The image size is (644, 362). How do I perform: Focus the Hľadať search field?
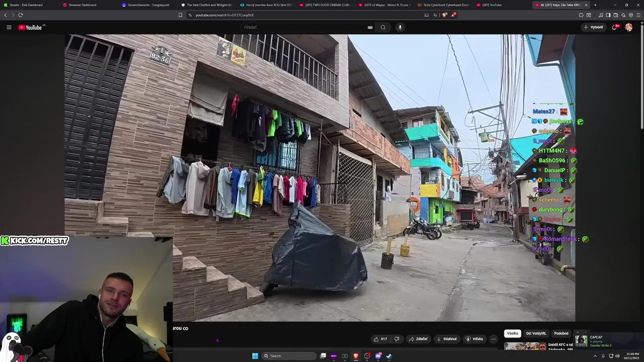307,27
